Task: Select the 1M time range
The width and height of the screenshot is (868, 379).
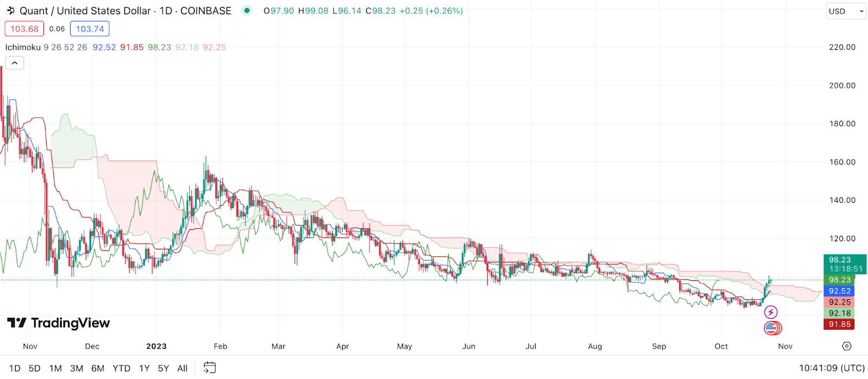Action: click(55, 368)
